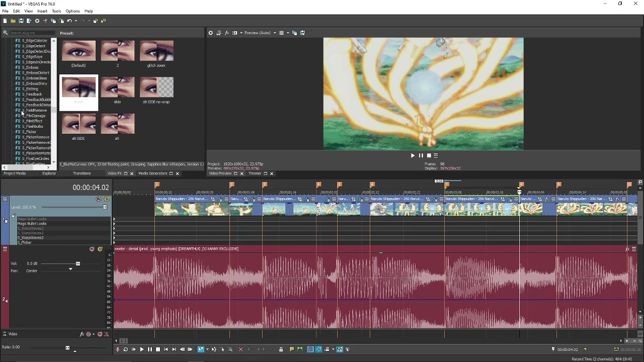Screen dimensions: 644x362
Task: Open Video Output FX in the preview toolbar
Action: pyautogui.click(x=226, y=33)
